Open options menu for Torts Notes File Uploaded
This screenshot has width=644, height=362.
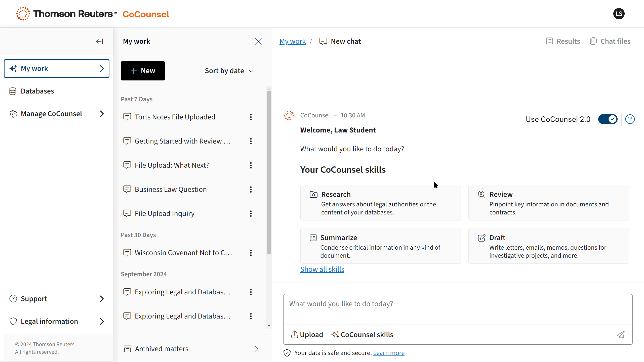coord(251,117)
